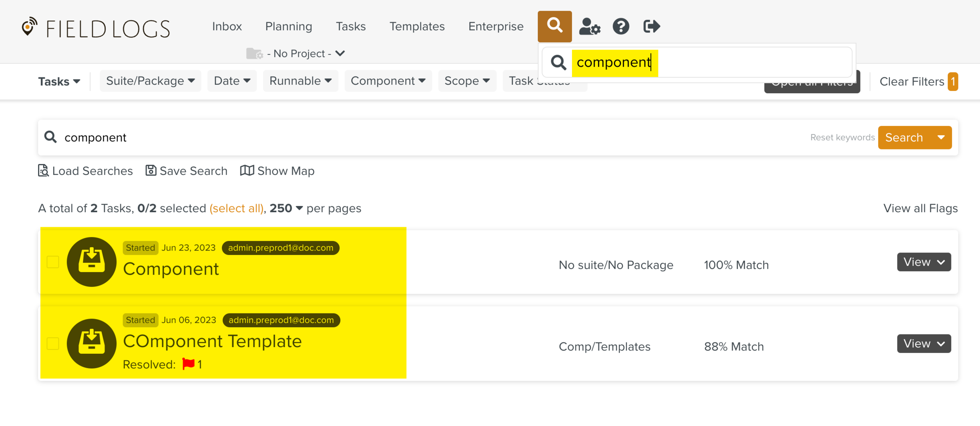Click the Component task inbox-download icon
Viewport: 980px width, 426px height.
(x=91, y=262)
